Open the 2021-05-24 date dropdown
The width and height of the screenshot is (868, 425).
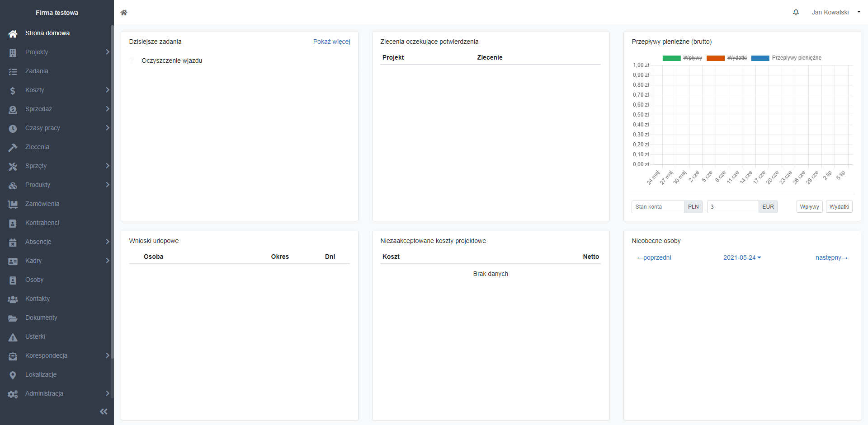point(742,257)
